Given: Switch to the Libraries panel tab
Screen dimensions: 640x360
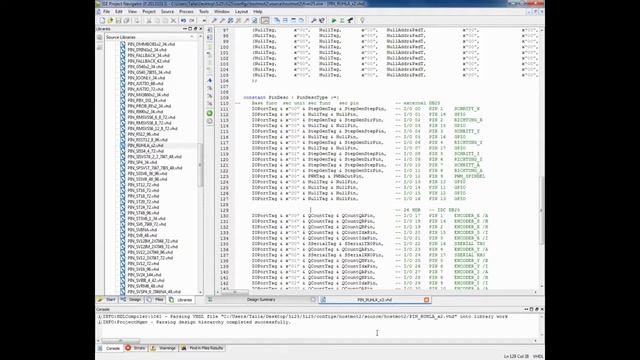Looking at the screenshot, I should point(181,300).
